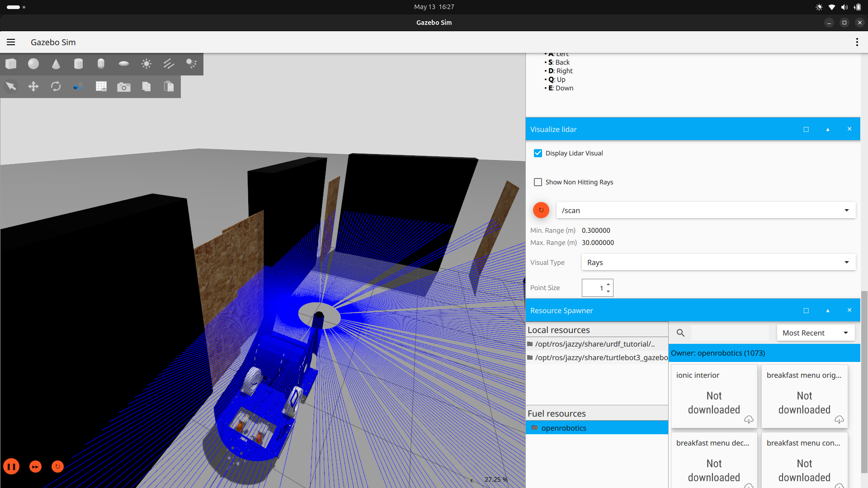Enable Show Non Hitting Rays
Viewport: 868px width, 488px height.
pos(538,182)
